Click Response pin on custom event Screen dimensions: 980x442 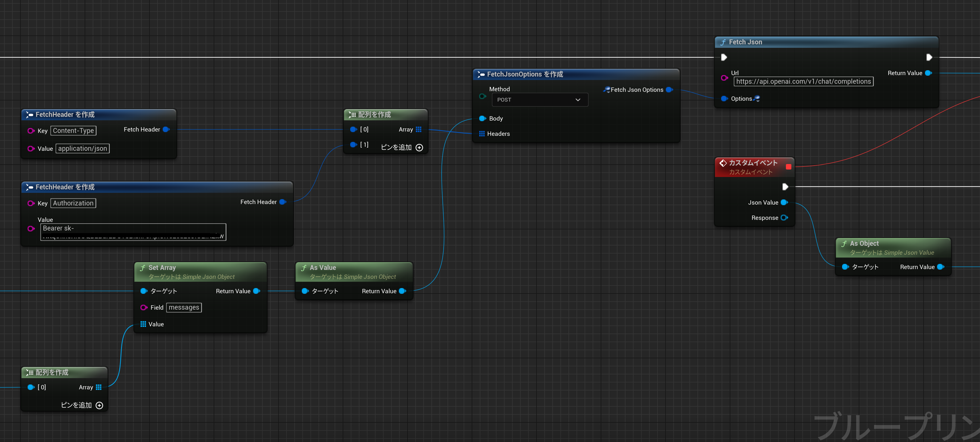784,218
